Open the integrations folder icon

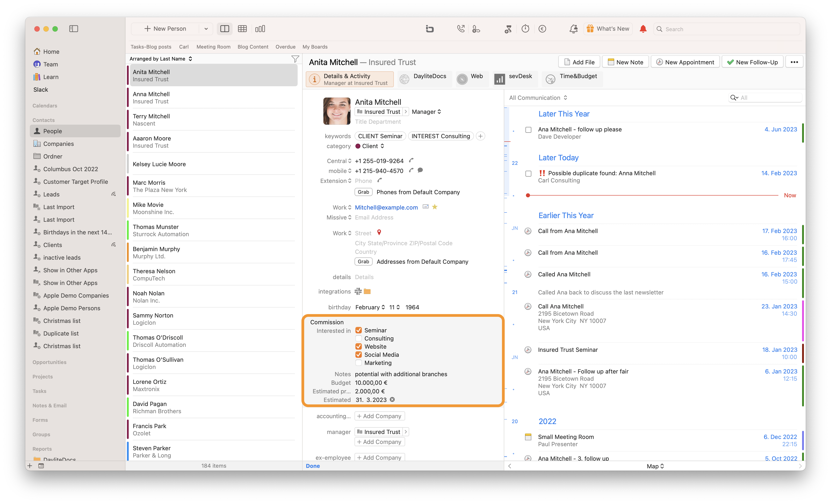[x=367, y=291]
